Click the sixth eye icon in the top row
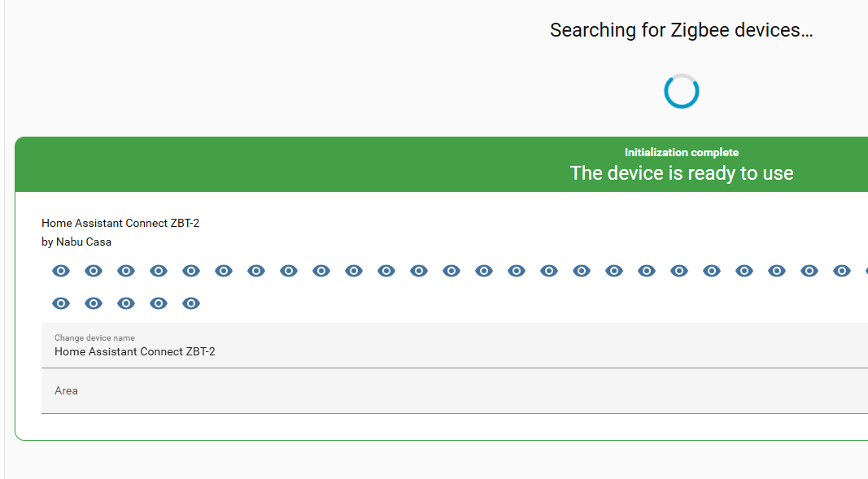The image size is (868, 479). (x=224, y=271)
